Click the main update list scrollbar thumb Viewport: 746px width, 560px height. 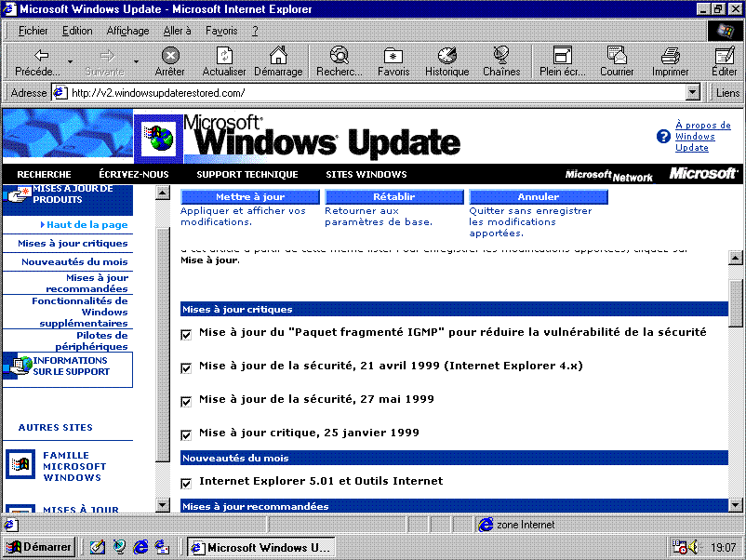click(x=736, y=303)
